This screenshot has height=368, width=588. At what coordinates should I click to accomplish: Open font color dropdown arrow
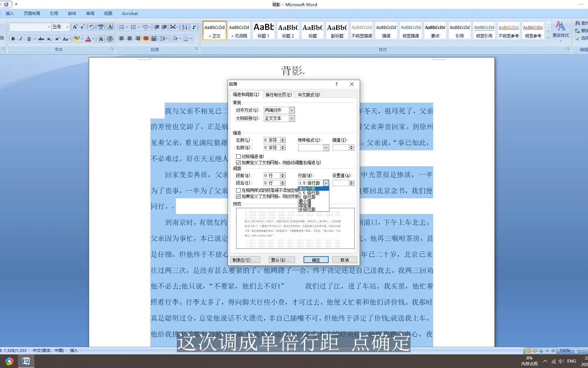click(x=93, y=39)
